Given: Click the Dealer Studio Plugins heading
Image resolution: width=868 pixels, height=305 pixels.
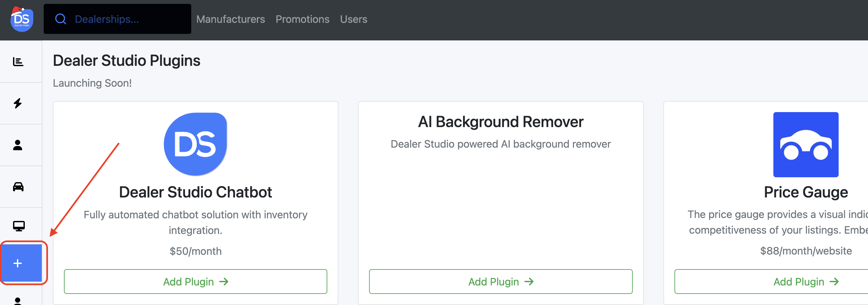Looking at the screenshot, I should click(x=127, y=61).
